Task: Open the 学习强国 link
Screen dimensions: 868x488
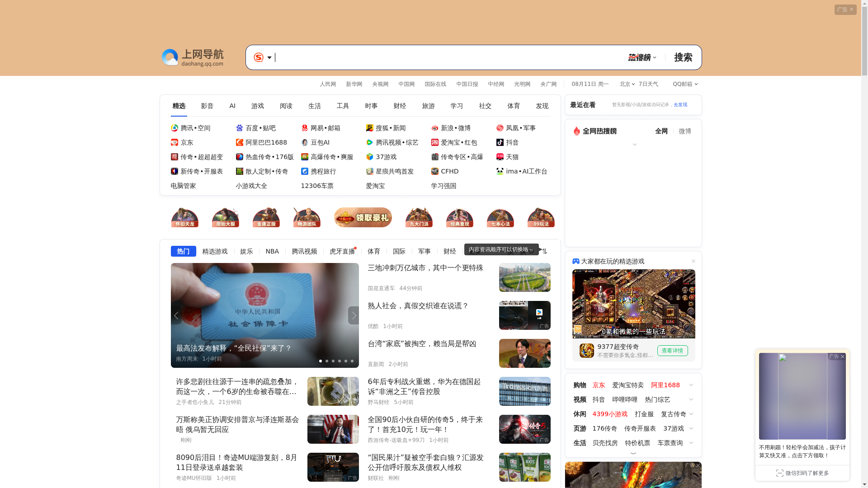Action: [x=443, y=186]
